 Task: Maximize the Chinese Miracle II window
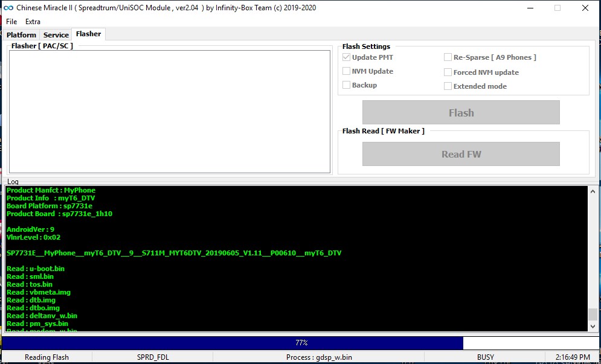coord(558,8)
